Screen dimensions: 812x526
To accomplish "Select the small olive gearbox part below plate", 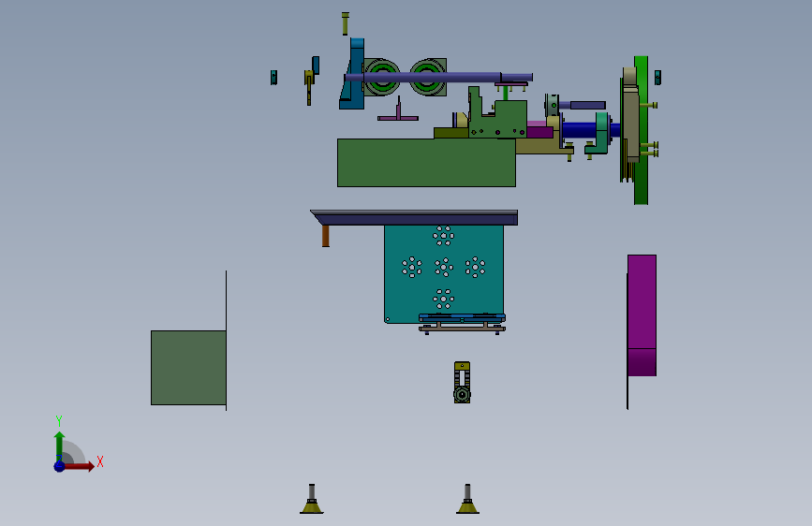I will 462,383.
